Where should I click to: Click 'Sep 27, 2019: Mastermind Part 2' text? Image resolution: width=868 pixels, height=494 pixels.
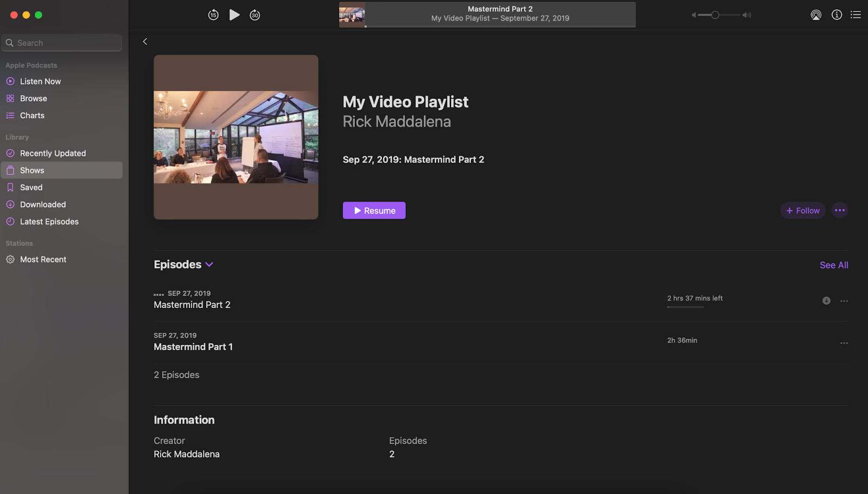tap(413, 159)
